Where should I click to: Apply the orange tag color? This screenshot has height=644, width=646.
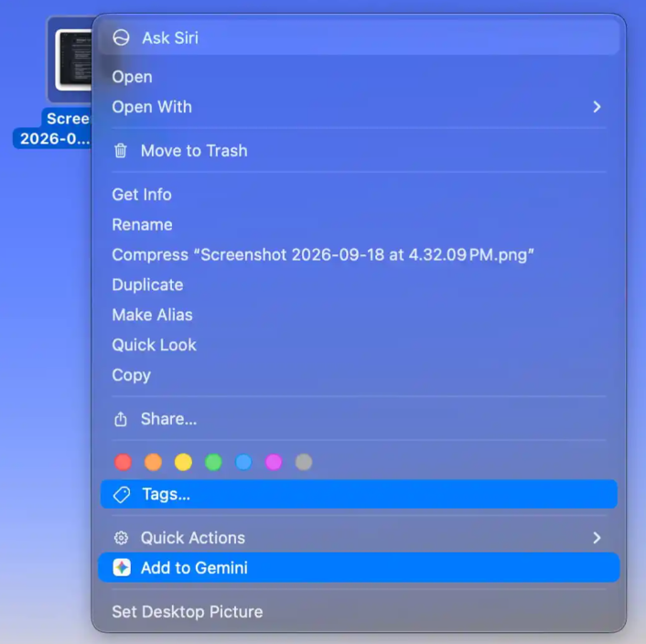pyautogui.click(x=153, y=462)
